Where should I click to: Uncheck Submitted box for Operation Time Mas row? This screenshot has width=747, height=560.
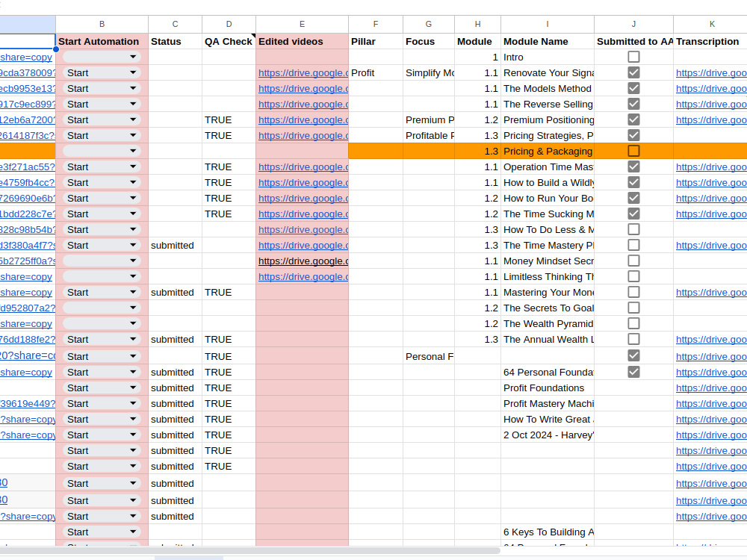click(633, 167)
